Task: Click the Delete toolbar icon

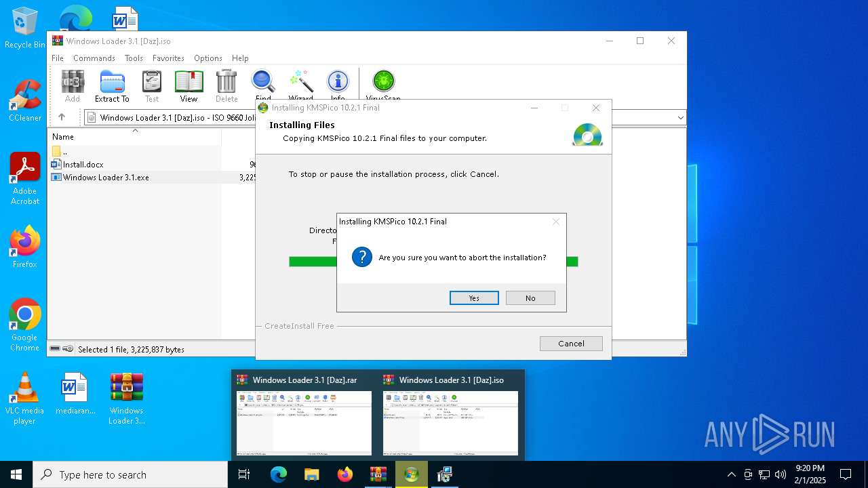Action: click(226, 86)
